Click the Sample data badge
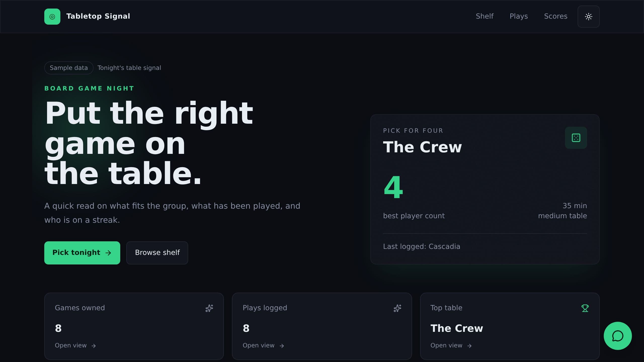Viewport: 644px width, 362px height. tap(69, 68)
